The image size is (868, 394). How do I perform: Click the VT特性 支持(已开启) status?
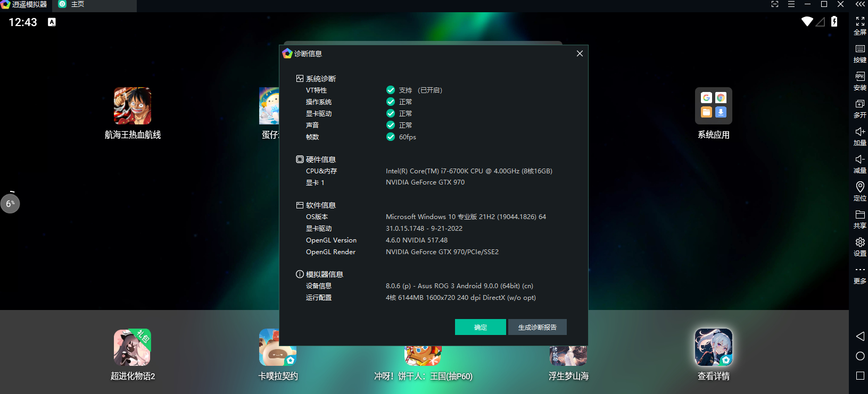click(x=415, y=90)
